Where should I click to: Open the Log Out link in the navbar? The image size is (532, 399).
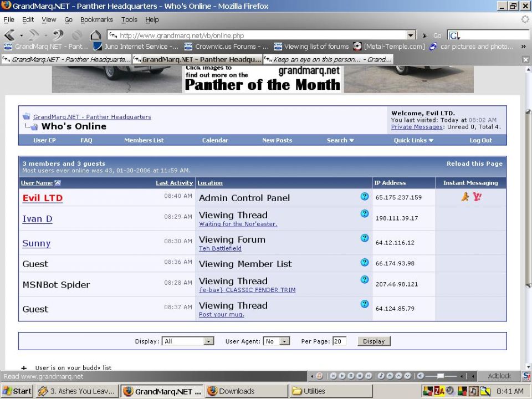(480, 140)
